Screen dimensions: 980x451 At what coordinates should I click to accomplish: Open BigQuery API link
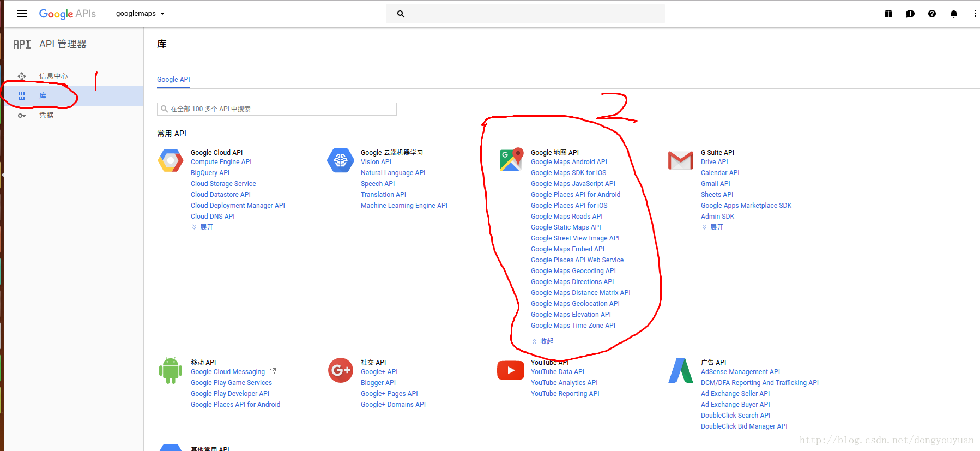coord(210,173)
